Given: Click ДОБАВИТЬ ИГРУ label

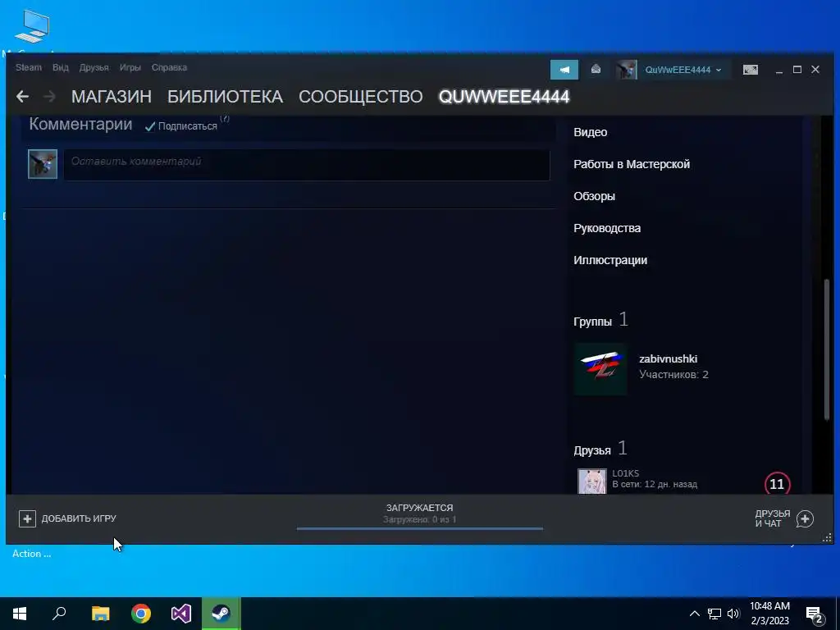Looking at the screenshot, I should pos(79,518).
